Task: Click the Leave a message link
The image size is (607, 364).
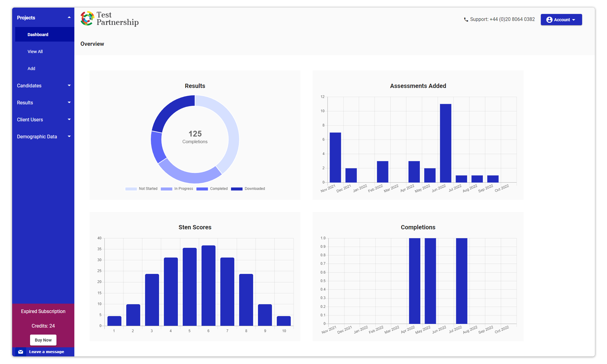Action: [x=46, y=352]
